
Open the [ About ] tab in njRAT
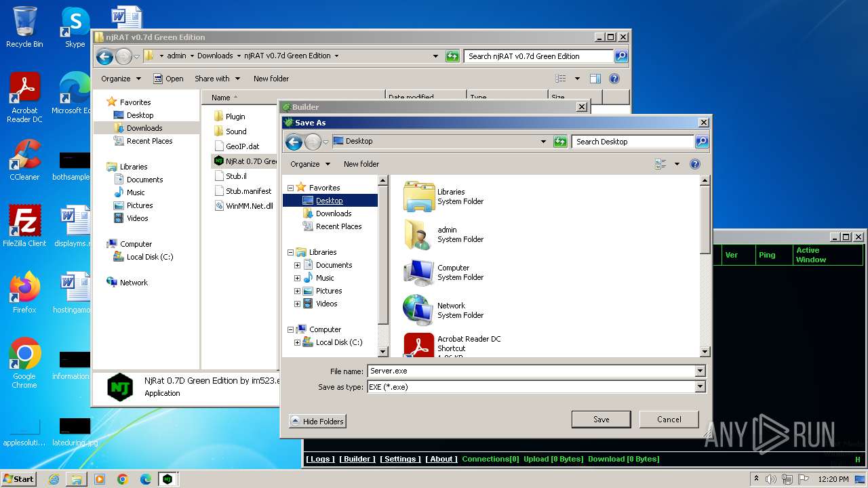point(441,459)
